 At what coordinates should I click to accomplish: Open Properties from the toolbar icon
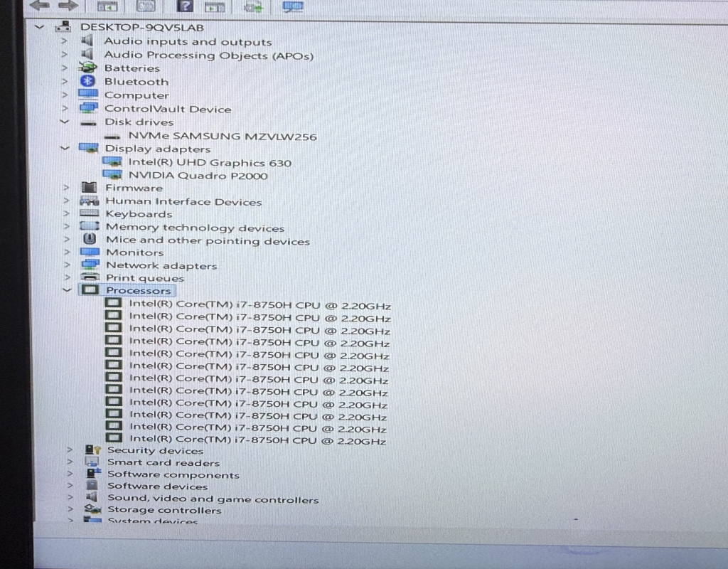[146, 6]
